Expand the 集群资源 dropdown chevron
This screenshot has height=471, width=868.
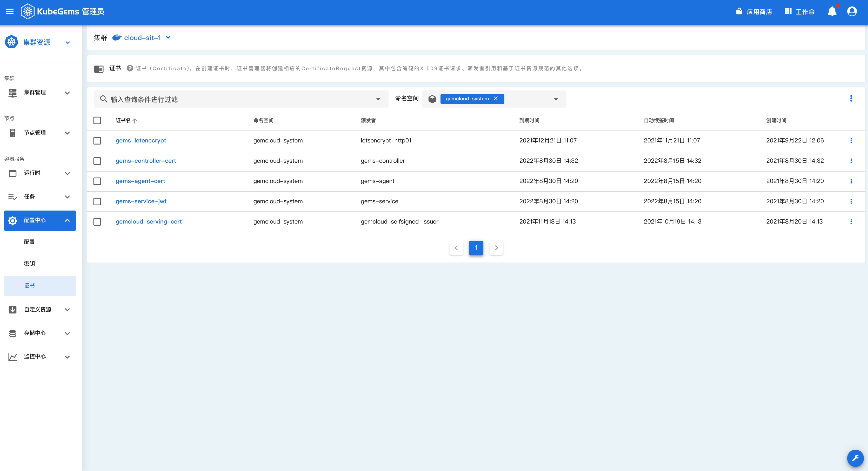(68, 42)
